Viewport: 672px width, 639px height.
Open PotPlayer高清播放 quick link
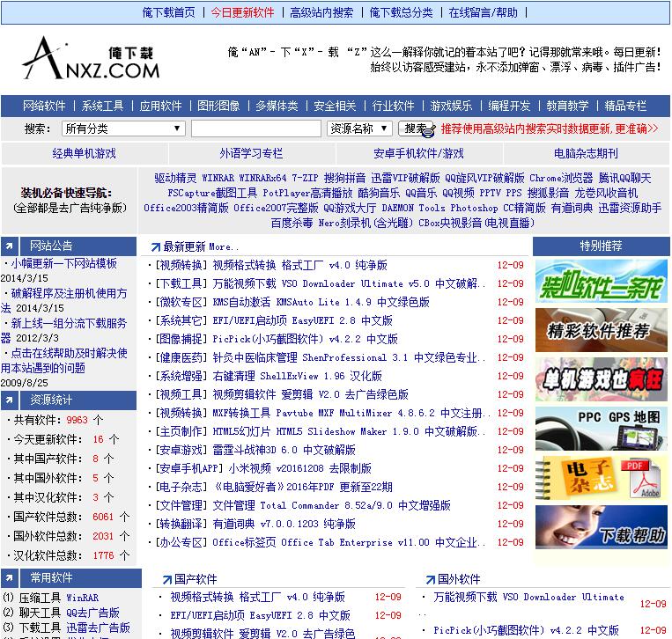click(307, 193)
